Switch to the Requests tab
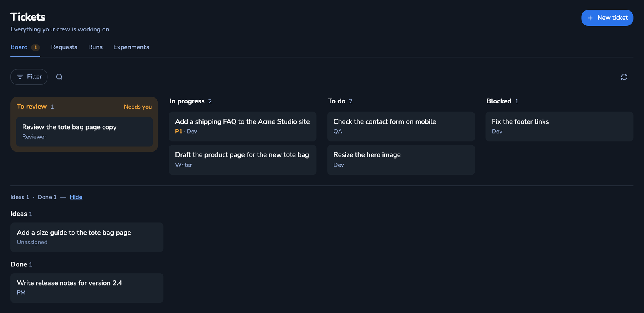 point(64,47)
